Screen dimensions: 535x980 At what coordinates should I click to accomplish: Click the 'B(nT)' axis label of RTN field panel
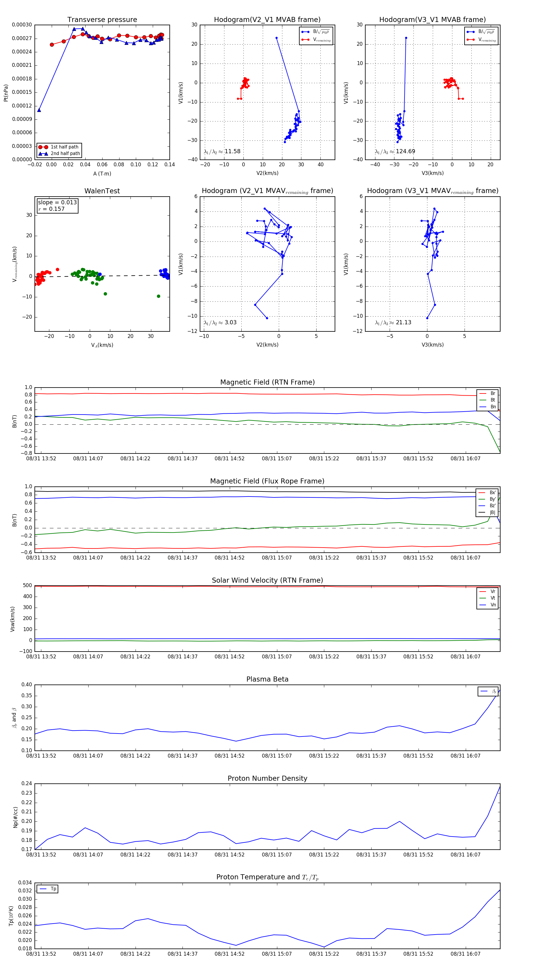click(x=15, y=421)
